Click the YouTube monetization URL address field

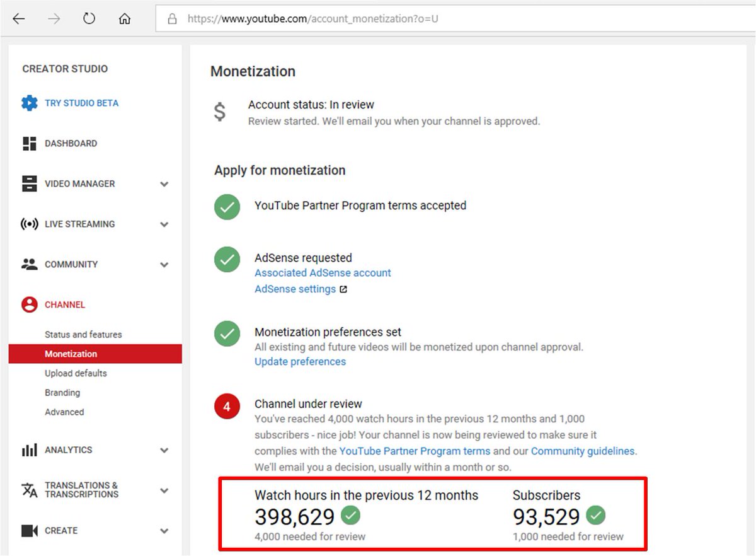[x=455, y=19]
